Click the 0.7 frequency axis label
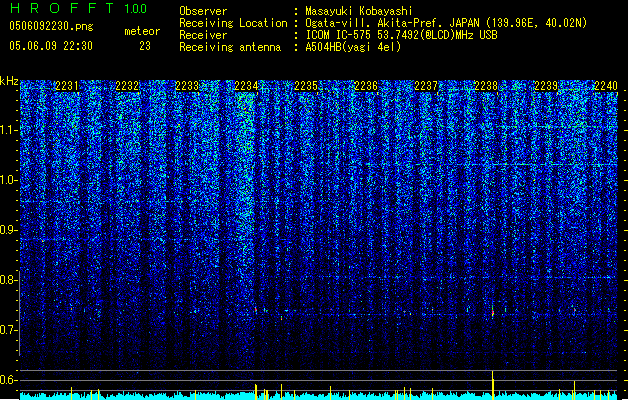The width and height of the screenshot is (629, 400). [x=9, y=330]
